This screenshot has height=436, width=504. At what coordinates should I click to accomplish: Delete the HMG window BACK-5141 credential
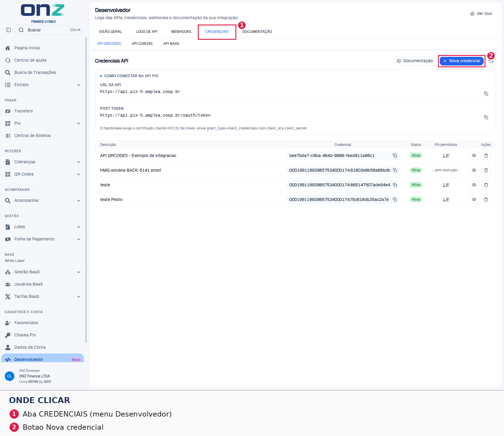click(486, 170)
